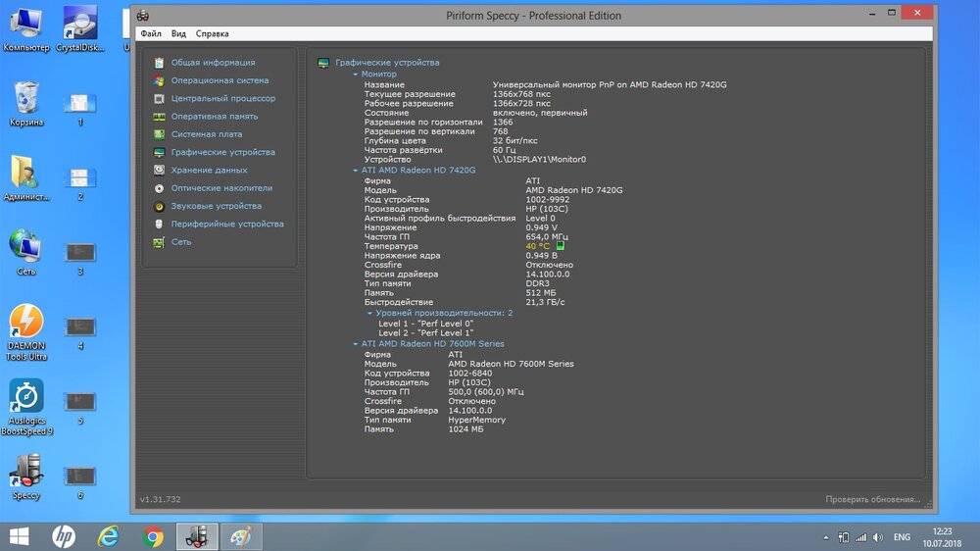Collapse the Монитор tree section

coord(356,75)
